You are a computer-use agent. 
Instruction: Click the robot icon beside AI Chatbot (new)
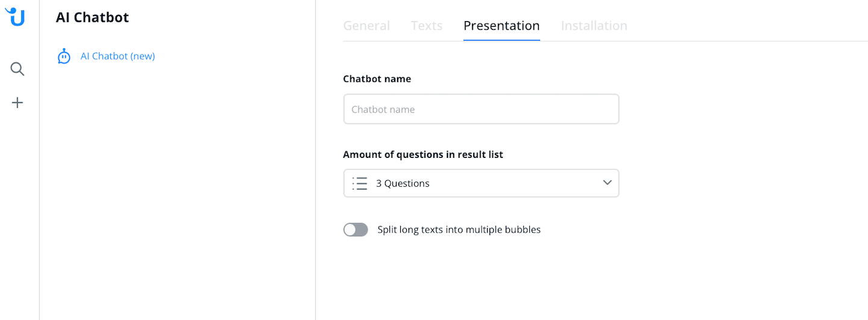(x=64, y=57)
